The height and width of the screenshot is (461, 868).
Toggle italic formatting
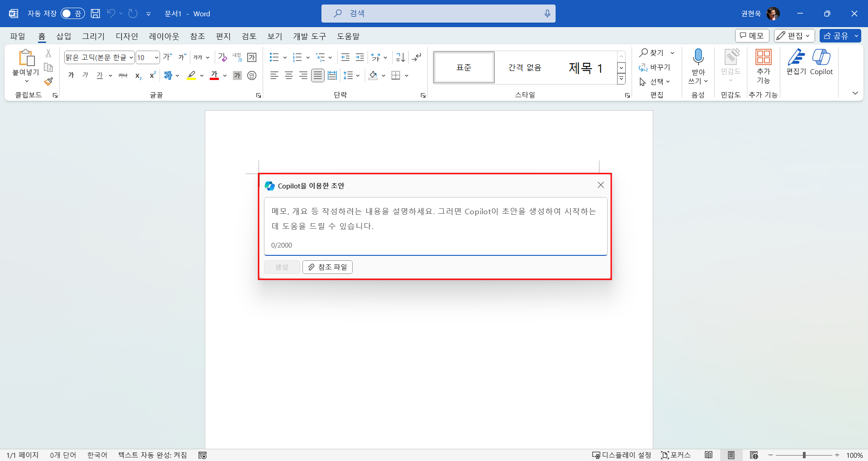pos(85,75)
